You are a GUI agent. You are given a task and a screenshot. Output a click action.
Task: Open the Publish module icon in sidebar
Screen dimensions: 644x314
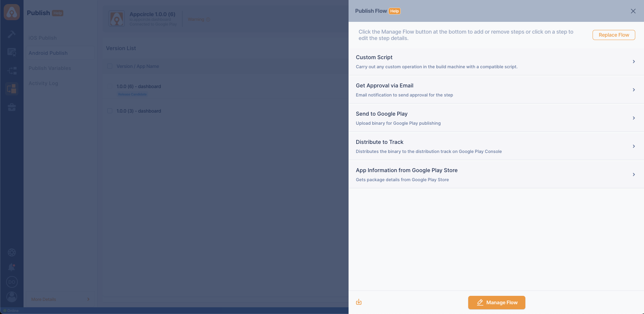coord(12,89)
